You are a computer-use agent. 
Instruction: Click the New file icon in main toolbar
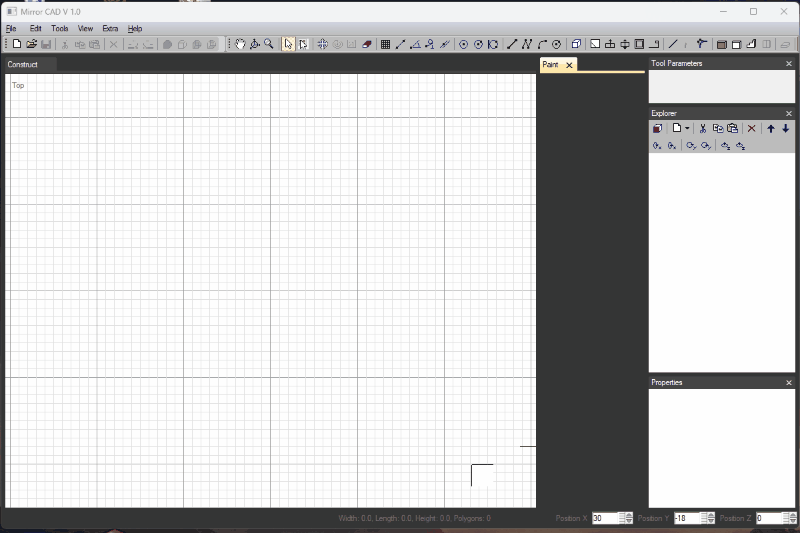click(x=17, y=44)
